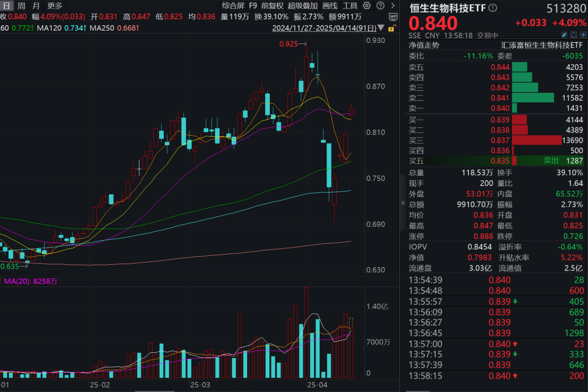Open the bell alert icon at top right
Image resolution: width=588 pixels, height=392 pixels.
[x=574, y=34]
